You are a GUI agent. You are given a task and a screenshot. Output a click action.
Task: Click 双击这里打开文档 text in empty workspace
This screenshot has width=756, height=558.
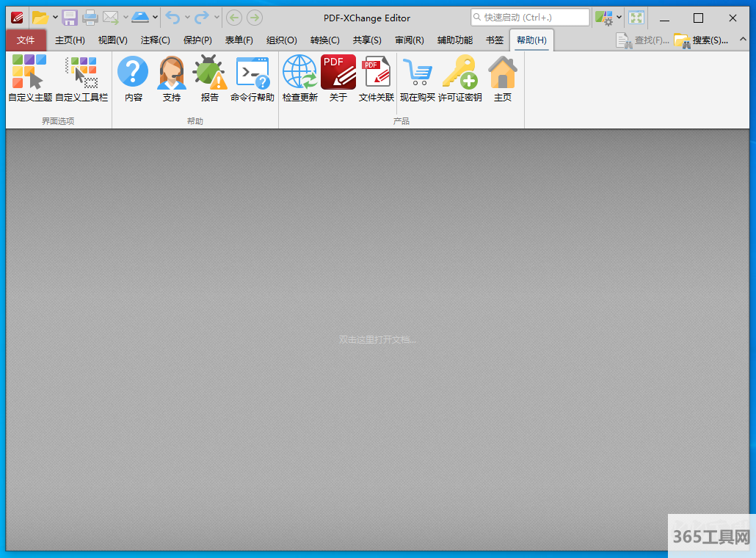(x=377, y=339)
